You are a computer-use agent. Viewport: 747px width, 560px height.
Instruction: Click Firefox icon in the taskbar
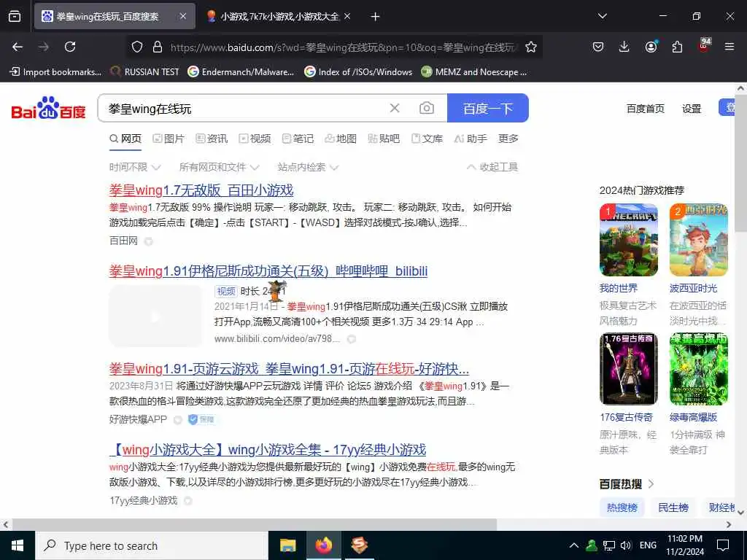[323, 545]
